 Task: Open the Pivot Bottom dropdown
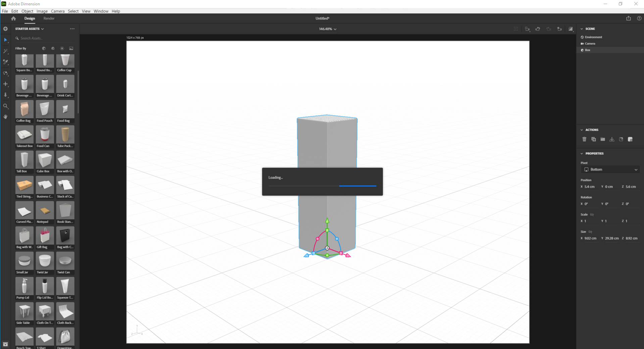tap(610, 169)
